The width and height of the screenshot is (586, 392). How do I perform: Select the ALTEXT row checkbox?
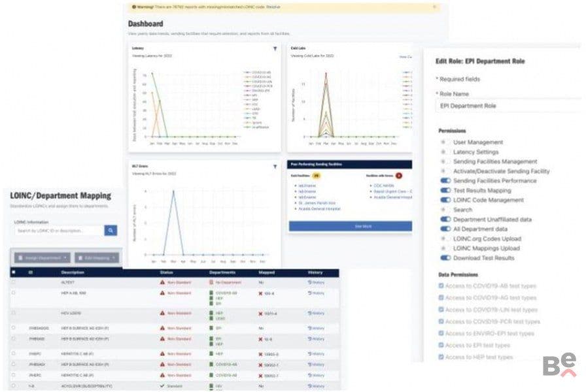14,283
